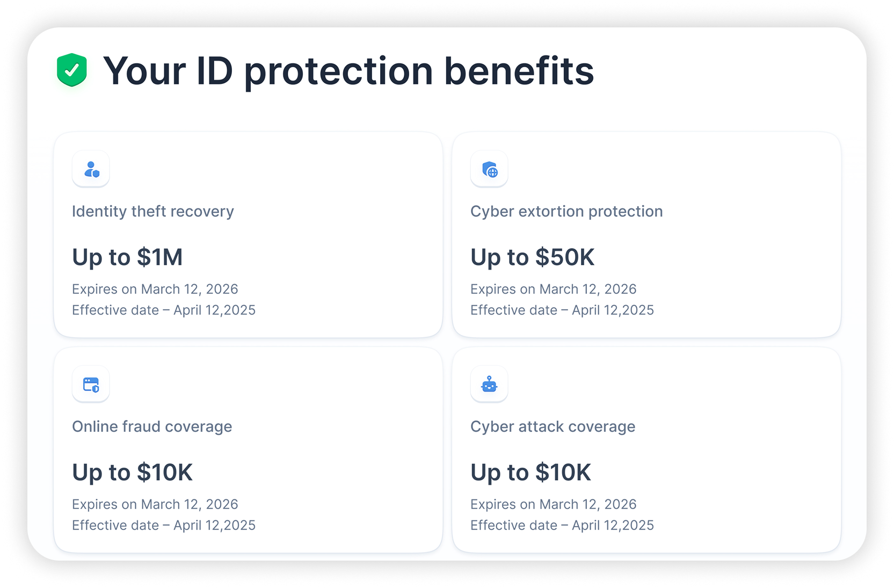Click the Your ID protection benefits heading
Image resolution: width=894 pixels, height=588 pixels.
pyautogui.click(x=348, y=71)
